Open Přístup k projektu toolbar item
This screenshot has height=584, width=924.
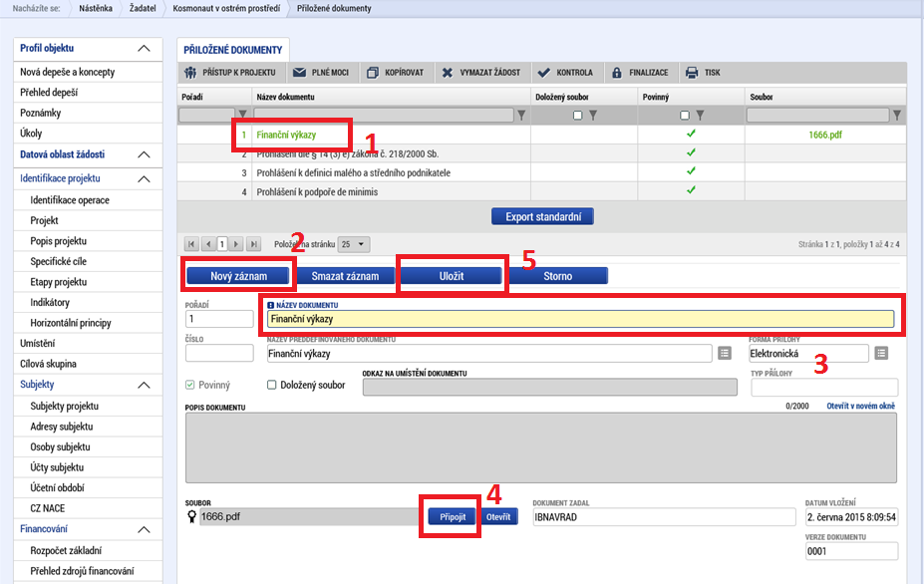230,73
